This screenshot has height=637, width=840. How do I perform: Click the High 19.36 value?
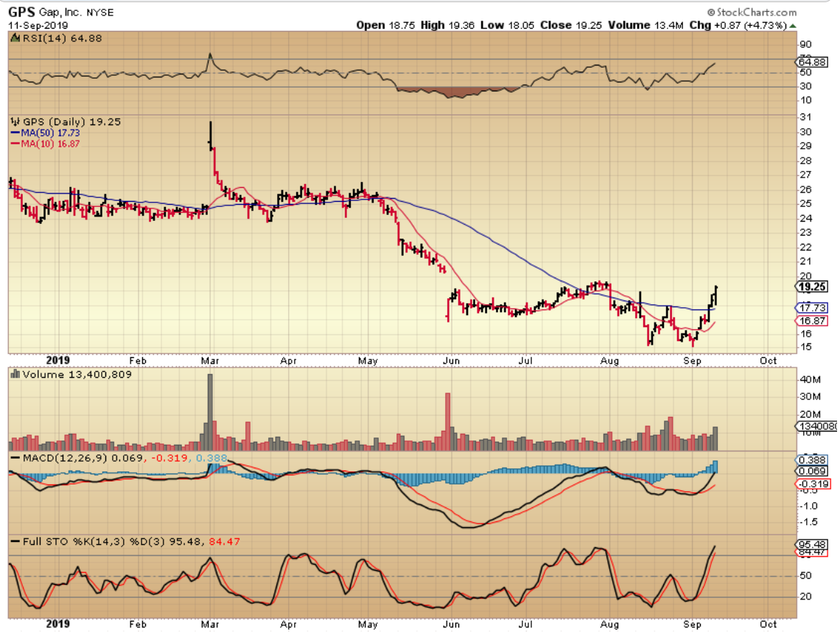(x=447, y=25)
